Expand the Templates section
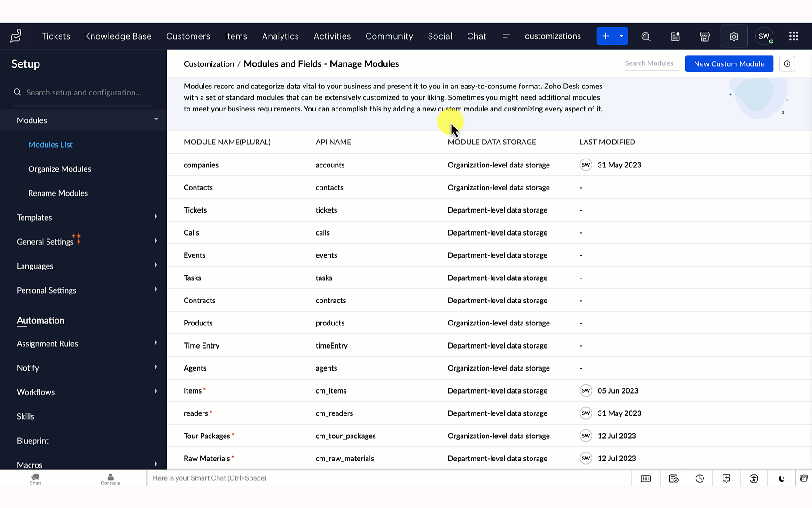The width and height of the screenshot is (812, 508). click(156, 216)
